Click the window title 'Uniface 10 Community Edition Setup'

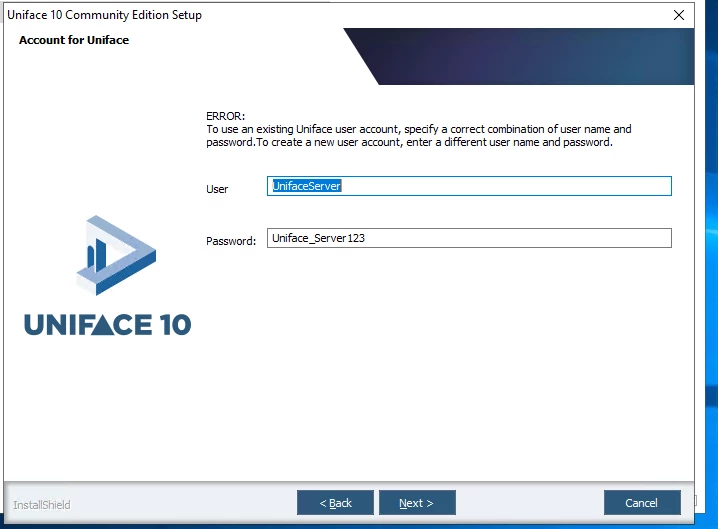point(104,15)
